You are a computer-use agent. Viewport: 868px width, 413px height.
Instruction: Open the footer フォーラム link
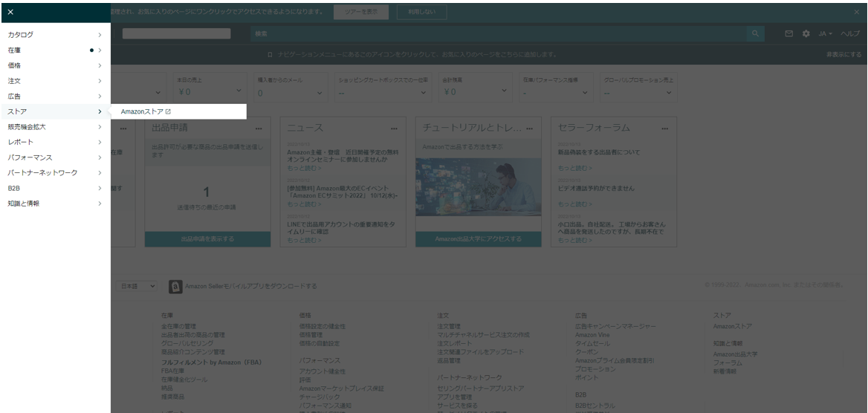click(728, 362)
